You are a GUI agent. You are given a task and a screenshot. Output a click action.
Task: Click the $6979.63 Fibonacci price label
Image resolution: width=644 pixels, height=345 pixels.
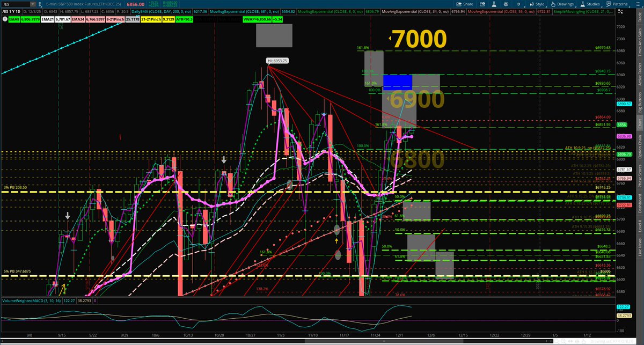603,48
